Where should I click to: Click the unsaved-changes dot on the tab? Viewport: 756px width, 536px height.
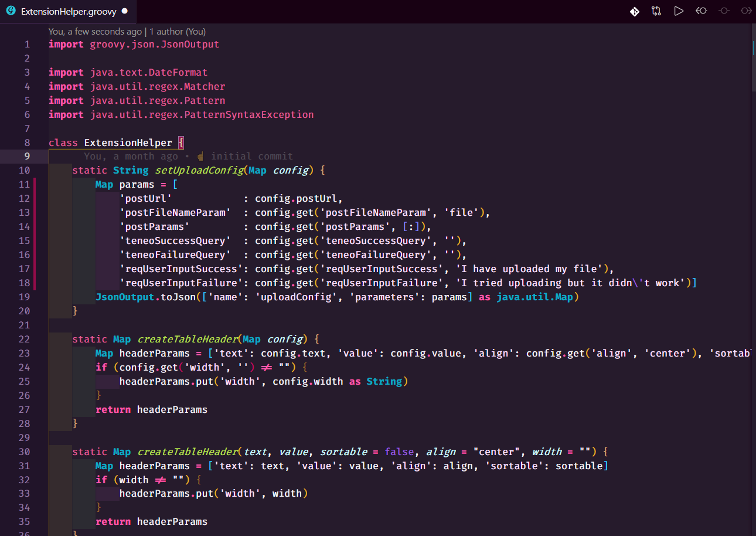tap(124, 11)
